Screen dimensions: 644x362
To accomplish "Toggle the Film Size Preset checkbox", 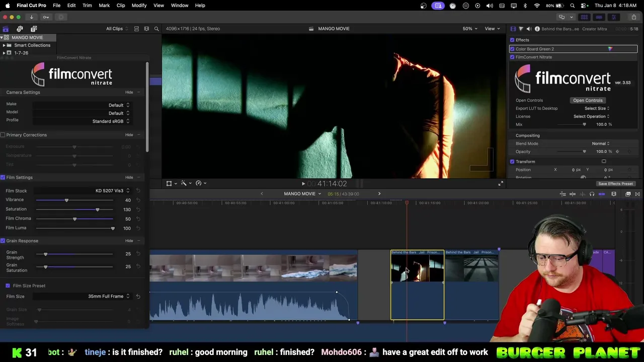I will point(8,286).
